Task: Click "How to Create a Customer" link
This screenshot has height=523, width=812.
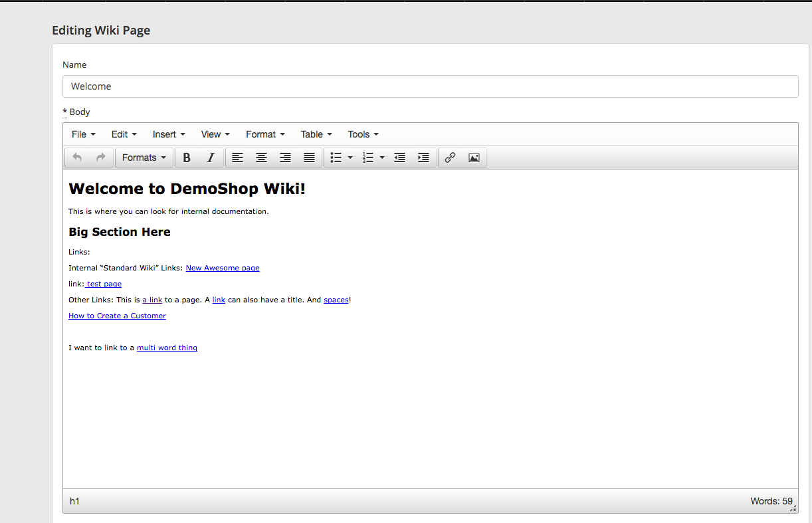Action: click(x=117, y=316)
